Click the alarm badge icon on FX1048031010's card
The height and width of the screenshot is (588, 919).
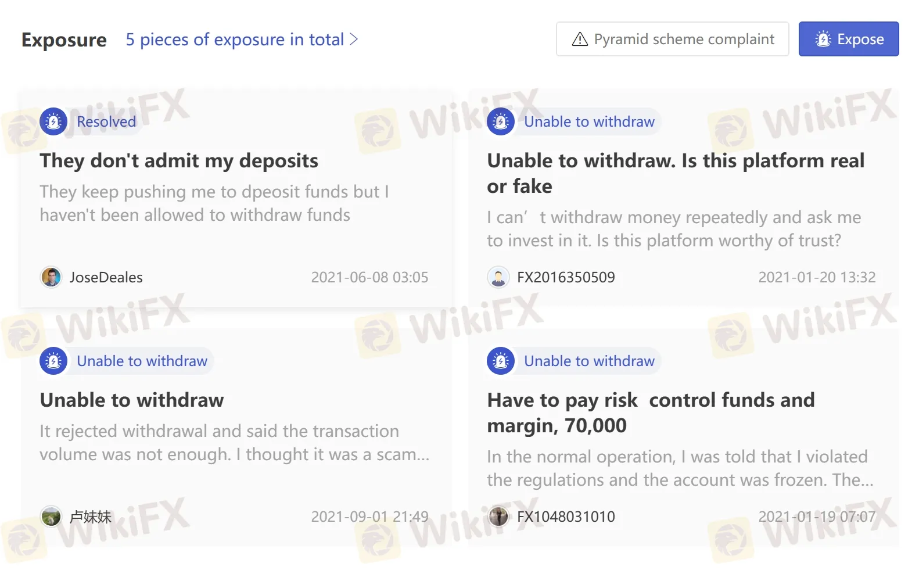pyautogui.click(x=500, y=361)
